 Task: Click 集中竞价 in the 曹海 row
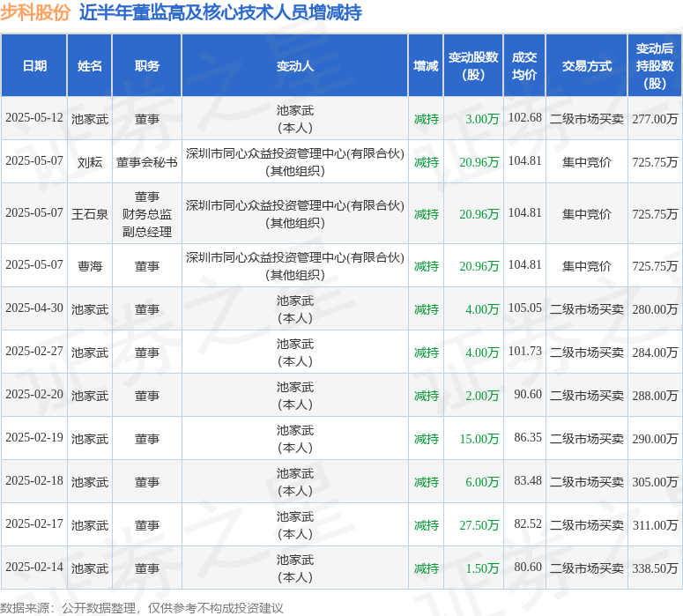point(587,266)
